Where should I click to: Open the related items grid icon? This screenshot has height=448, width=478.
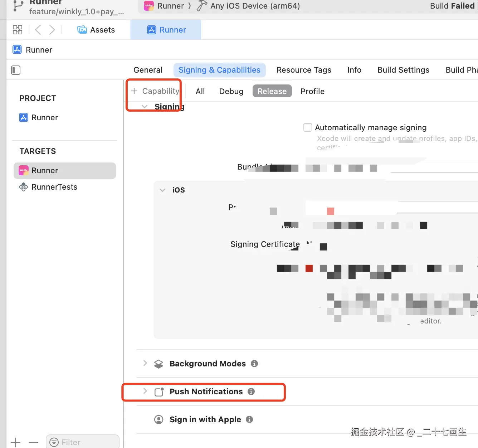click(17, 30)
